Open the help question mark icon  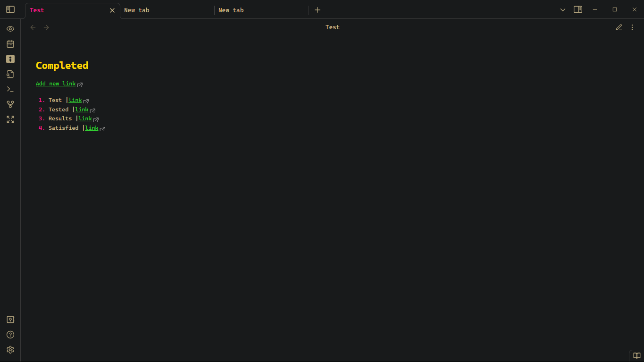coord(10,335)
